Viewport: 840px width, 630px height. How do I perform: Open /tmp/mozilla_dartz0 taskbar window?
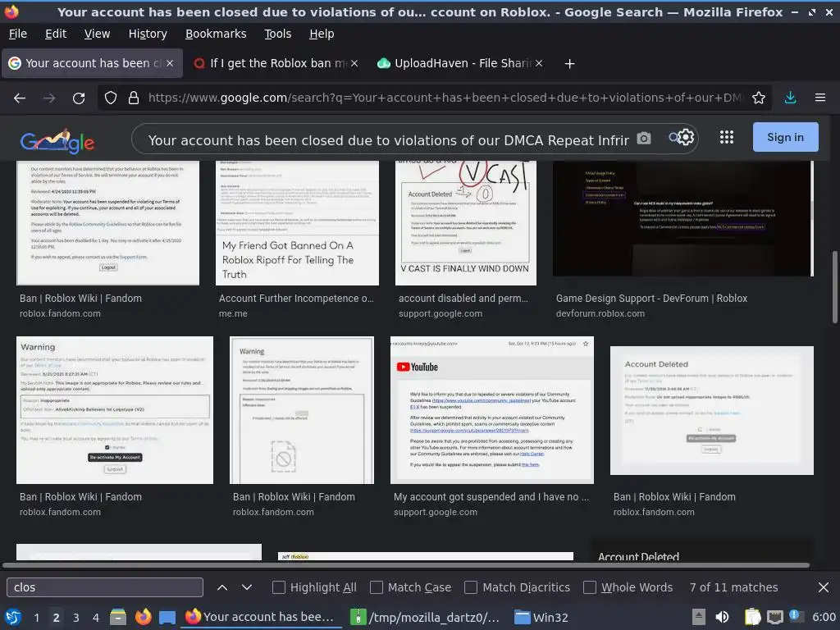pos(425,617)
